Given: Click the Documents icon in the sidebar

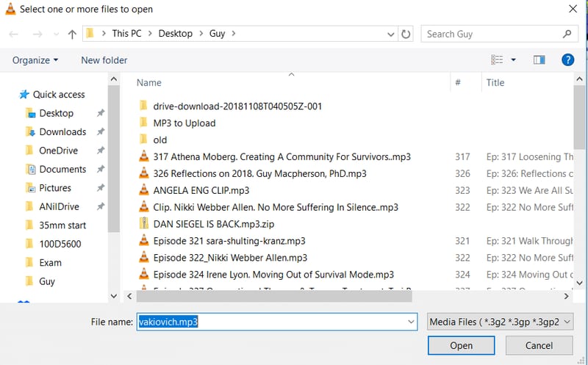Looking at the screenshot, I should click(x=30, y=169).
